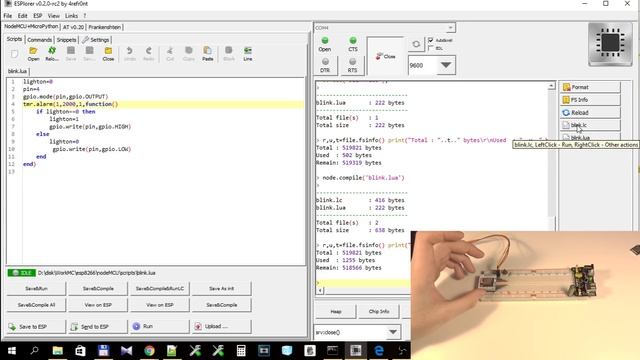640x360 pixels.
Task: Click the Save As init button
Action: (x=222, y=289)
